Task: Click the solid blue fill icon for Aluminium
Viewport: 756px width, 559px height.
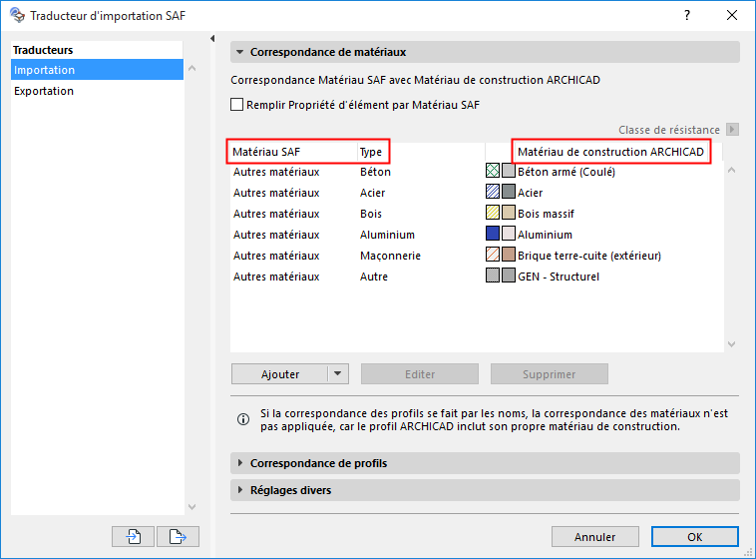Action: (x=493, y=234)
